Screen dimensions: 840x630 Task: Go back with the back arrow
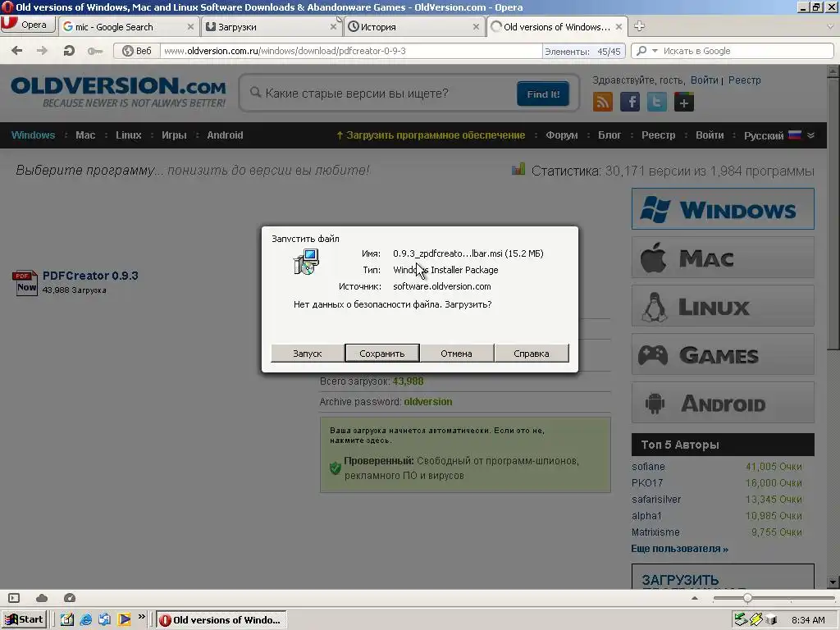tap(17, 51)
